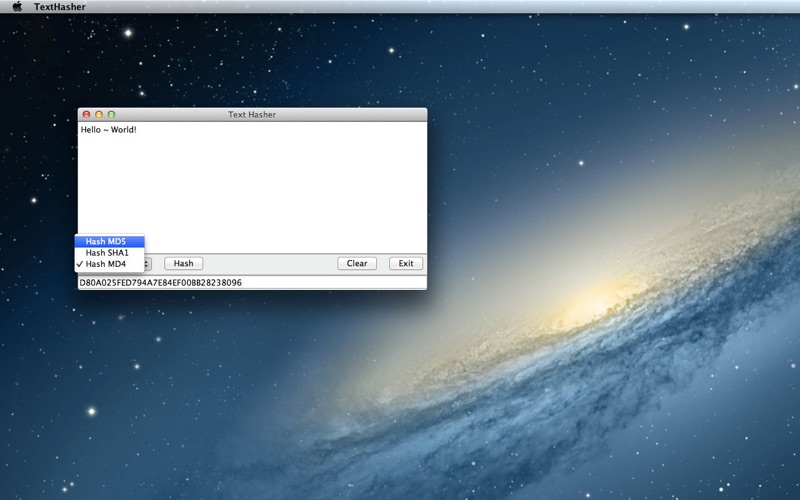This screenshot has width=800, height=500.
Task: Close the Text Hasher window with the red button
Action: pyautogui.click(x=87, y=114)
